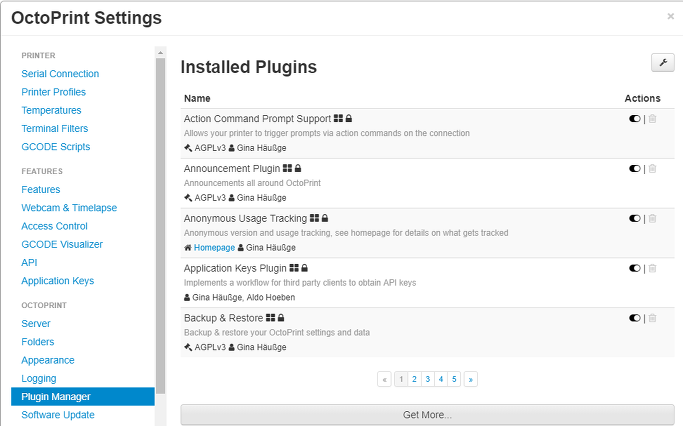The image size is (683, 426).
Task: Go to previous plugin page arrow
Action: coord(384,379)
